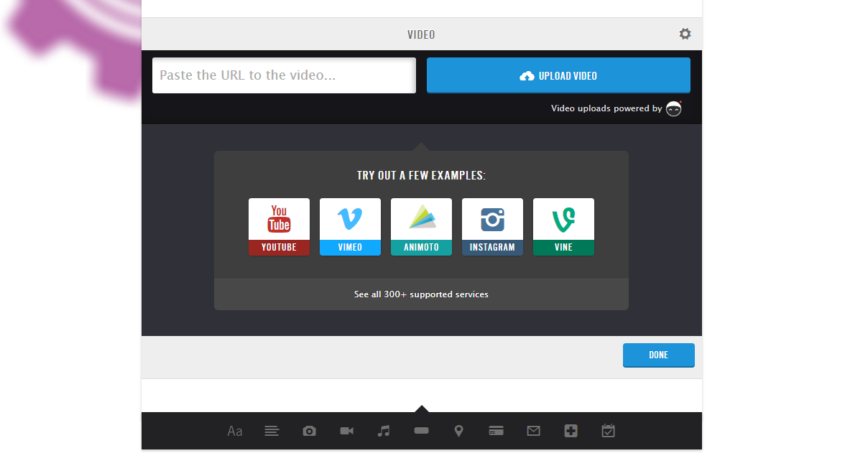Select the Vimeo example tile
Viewport: 868px width, 471px height.
tap(350, 227)
